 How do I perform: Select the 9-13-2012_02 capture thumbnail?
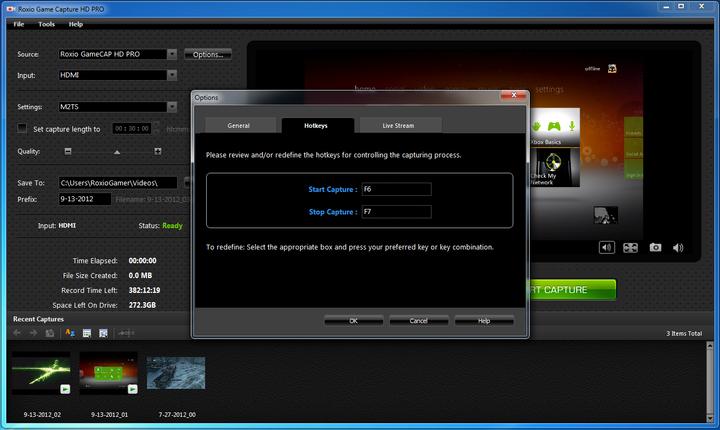[x=41, y=373]
